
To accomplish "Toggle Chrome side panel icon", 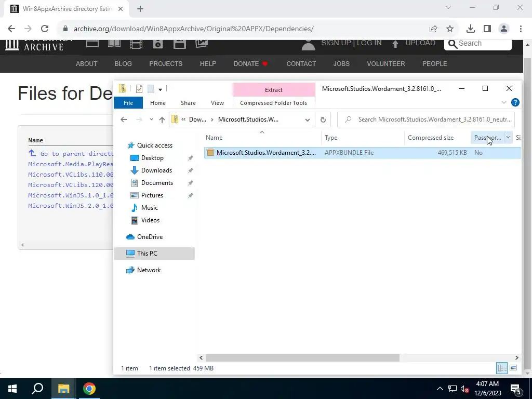I will (x=487, y=29).
